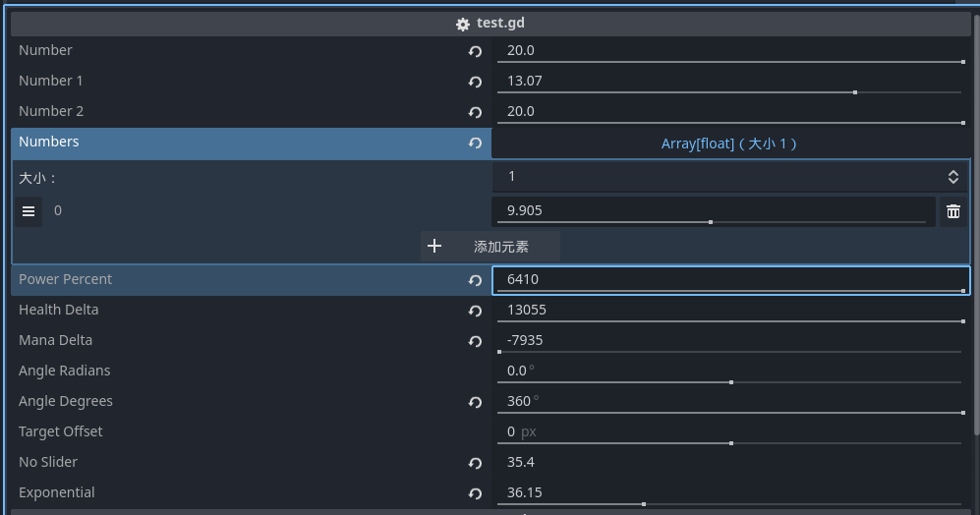Image resolution: width=980 pixels, height=515 pixels.
Task: Click the Target Offset px field
Action: click(x=729, y=431)
